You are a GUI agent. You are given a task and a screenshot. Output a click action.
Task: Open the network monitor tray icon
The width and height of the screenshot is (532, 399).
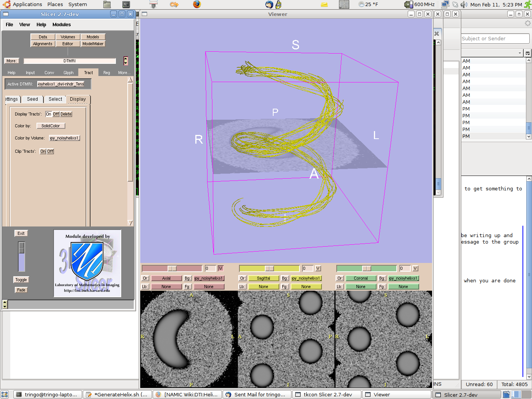[445, 5]
